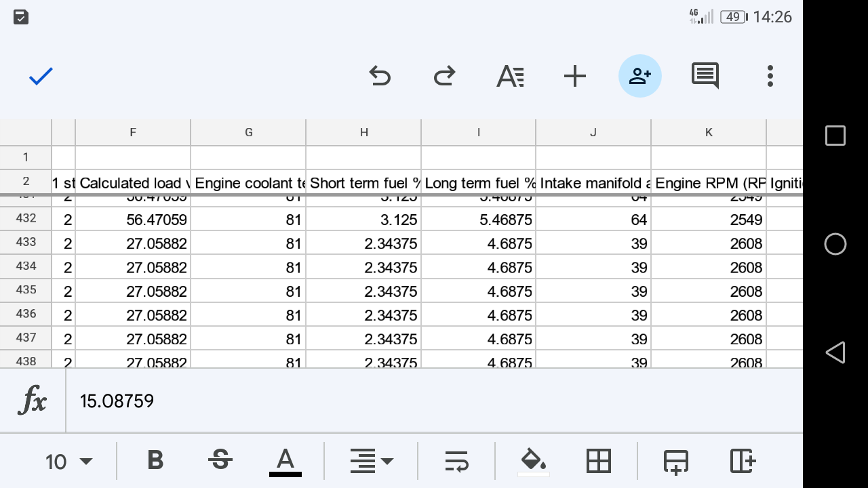Select column H header
The height and width of the screenshot is (488, 868).
coord(363,132)
